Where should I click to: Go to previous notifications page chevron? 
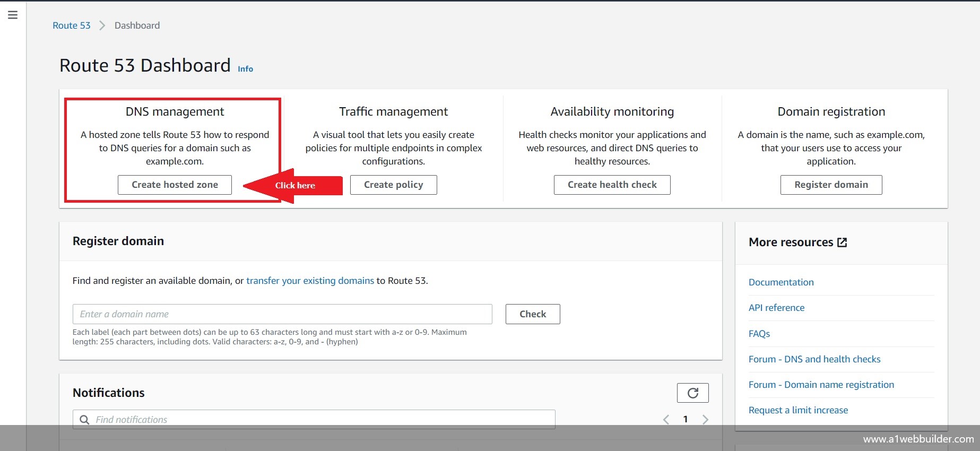click(x=666, y=420)
